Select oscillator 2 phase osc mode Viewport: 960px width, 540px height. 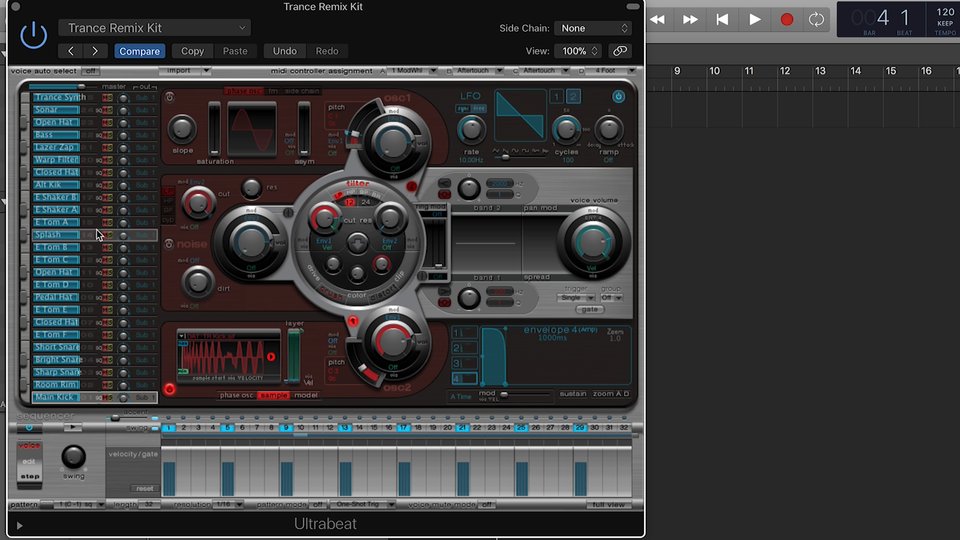[x=236, y=396]
